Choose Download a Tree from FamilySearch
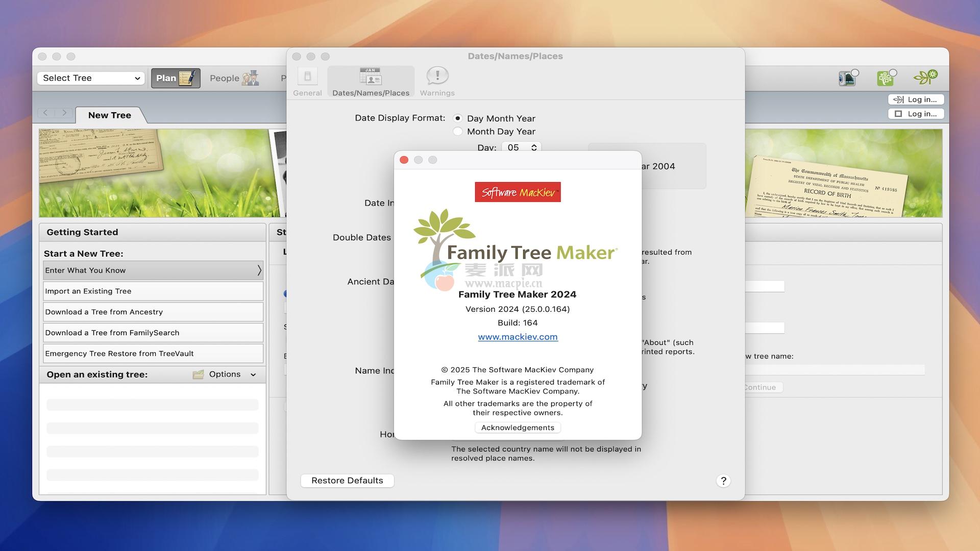The image size is (980, 551). (153, 333)
